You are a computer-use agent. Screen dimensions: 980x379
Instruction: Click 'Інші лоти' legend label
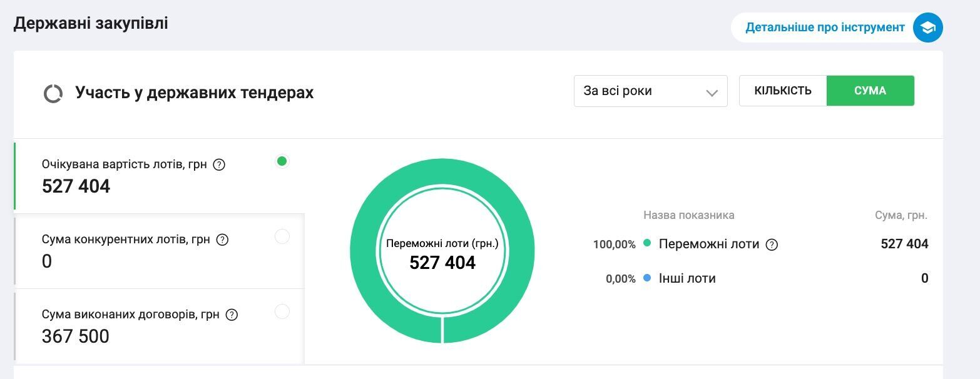point(687,278)
